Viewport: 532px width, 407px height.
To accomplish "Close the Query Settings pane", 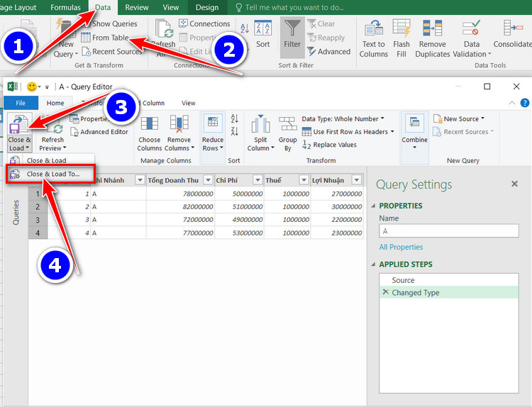I will click(x=514, y=184).
